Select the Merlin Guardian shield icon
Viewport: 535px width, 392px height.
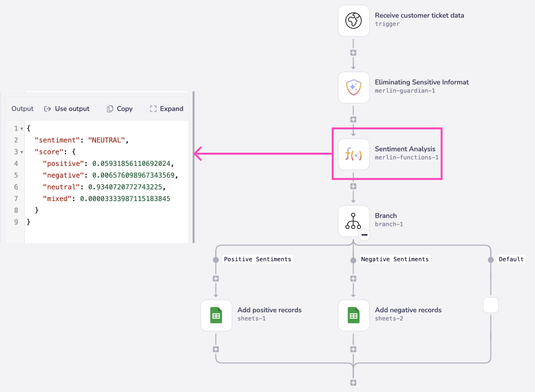point(353,88)
